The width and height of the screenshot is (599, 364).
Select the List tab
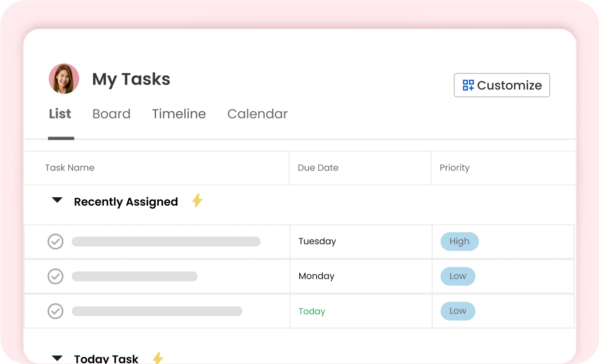(x=60, y=114)
